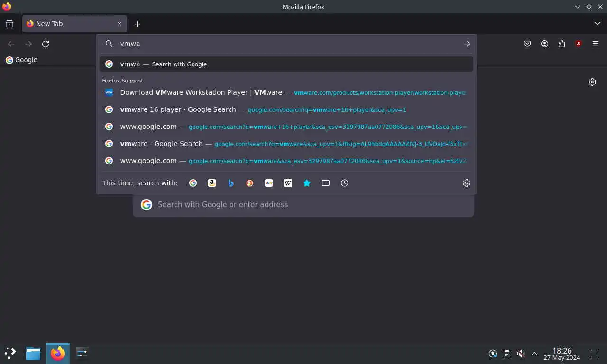Go forward one page
Image resolution: width=607 pixels, height=364 pixels.
28,44
